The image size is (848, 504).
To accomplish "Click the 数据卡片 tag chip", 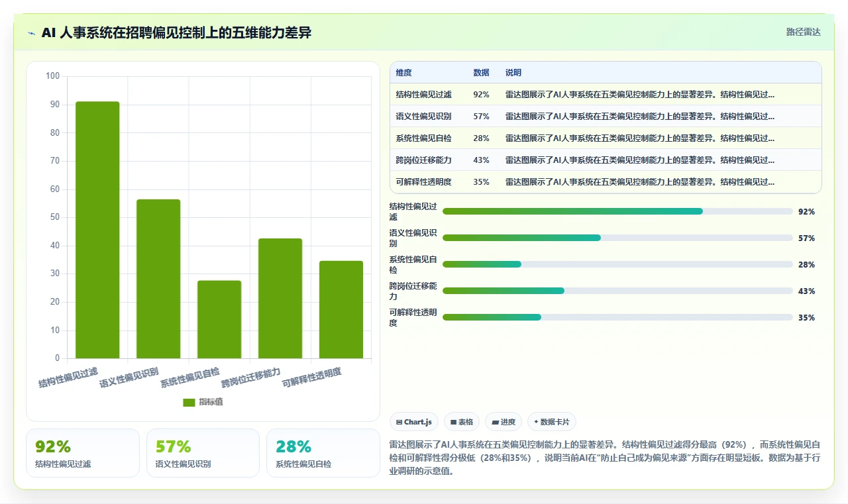I will (x=552, y=422).
